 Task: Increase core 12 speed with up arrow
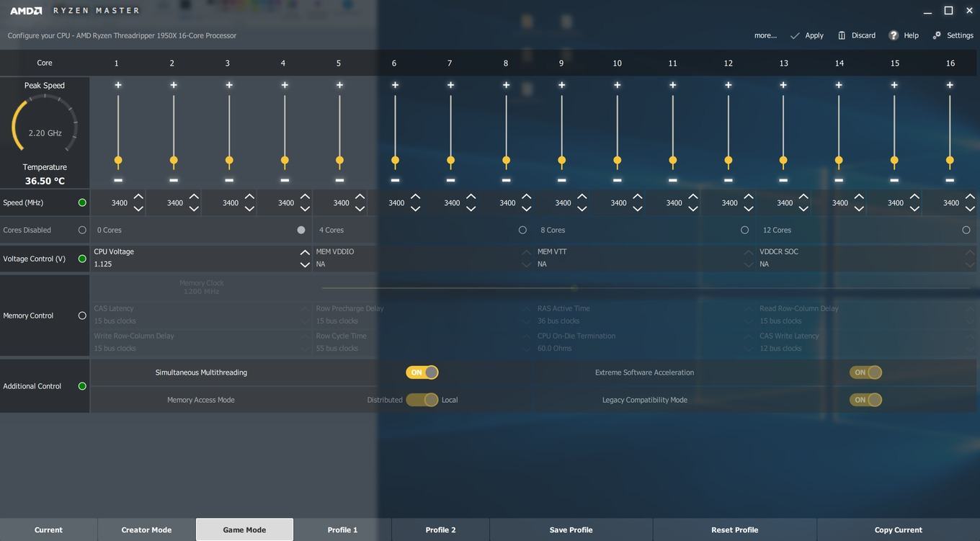pyautogui.click(x=748, y=196)
